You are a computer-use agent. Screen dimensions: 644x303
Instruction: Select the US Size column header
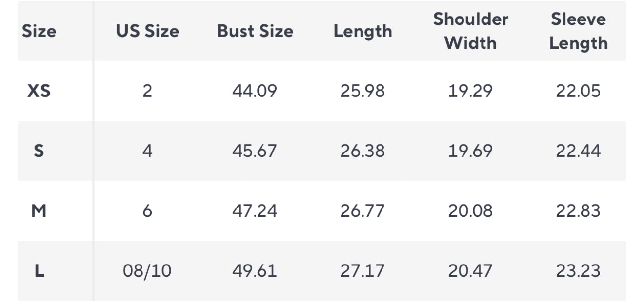tap(147, 31)
